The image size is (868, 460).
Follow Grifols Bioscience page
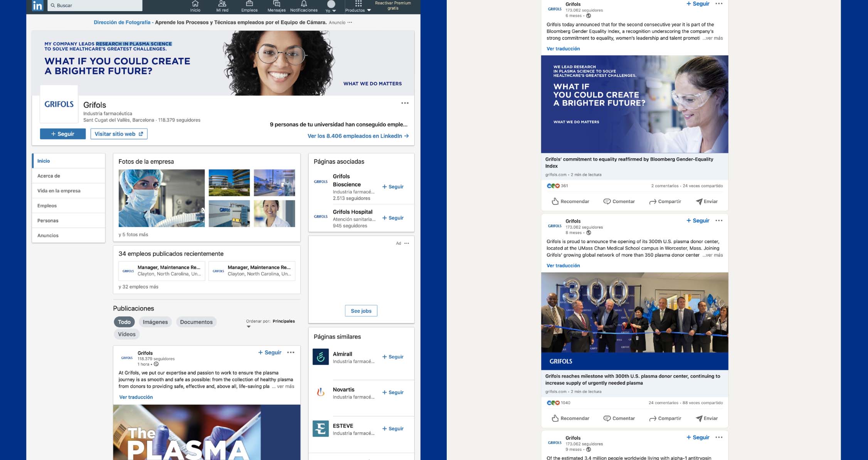coord(393,186)
